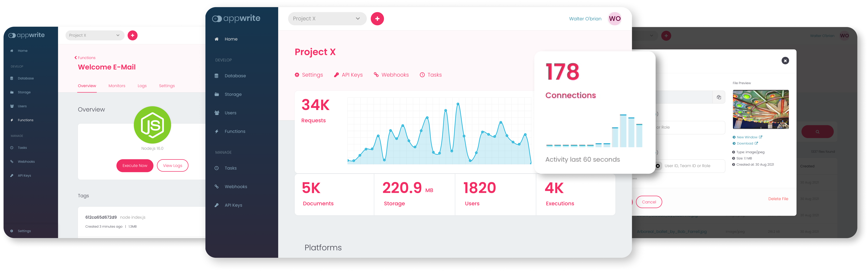Viewport: 868px width, 272px height.
Task: Open Database in the center sidebar
Action: pos(235,76)
